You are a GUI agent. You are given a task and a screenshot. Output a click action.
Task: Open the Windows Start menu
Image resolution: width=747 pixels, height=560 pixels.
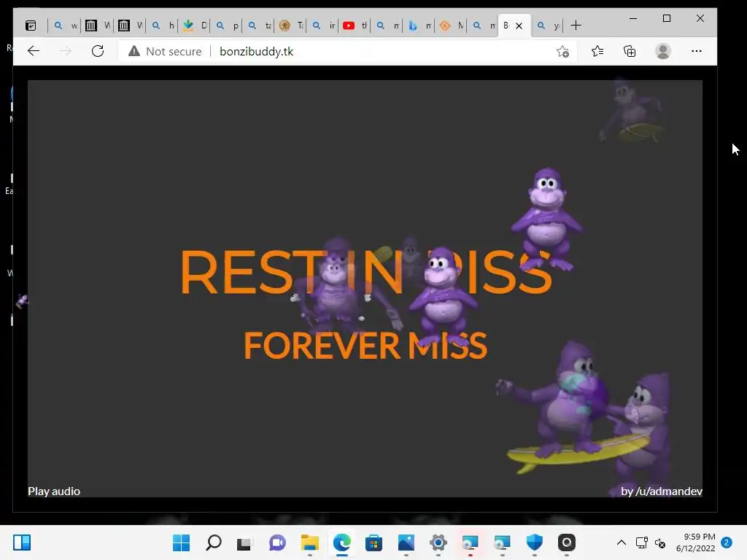tap(181, 542)
